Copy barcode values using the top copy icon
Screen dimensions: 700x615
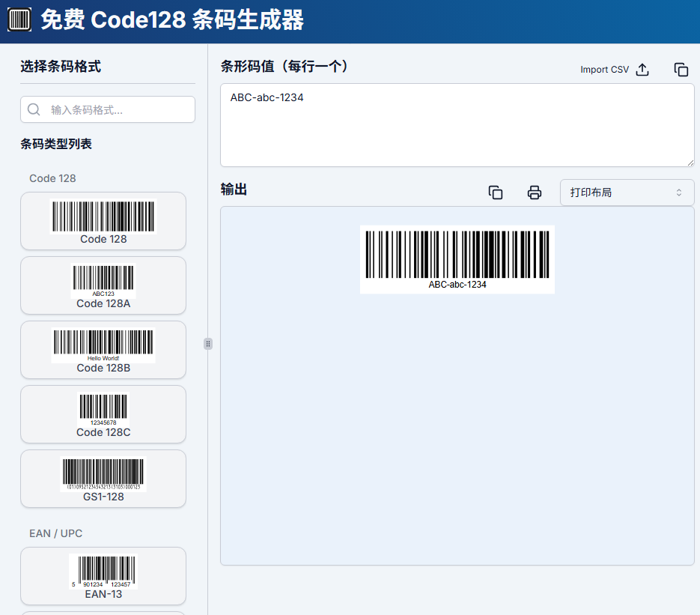tap(681, 70)
